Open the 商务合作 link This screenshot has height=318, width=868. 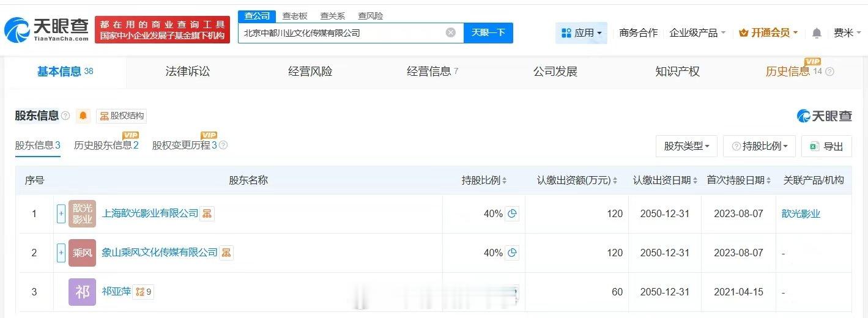click(639, 33)
